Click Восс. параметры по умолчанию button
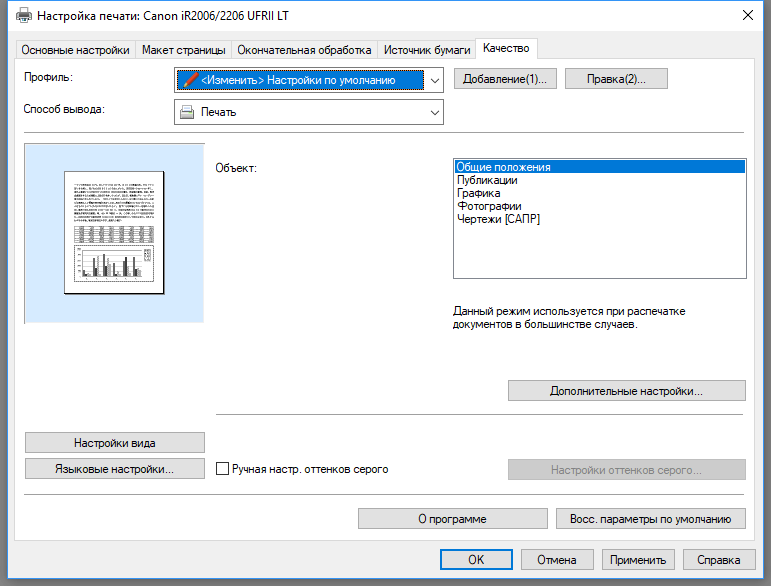 (x=651, y=519)
